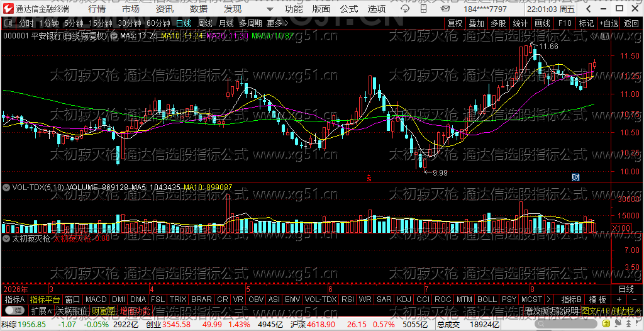Click the satellite dish status icon

click(618, 323)
